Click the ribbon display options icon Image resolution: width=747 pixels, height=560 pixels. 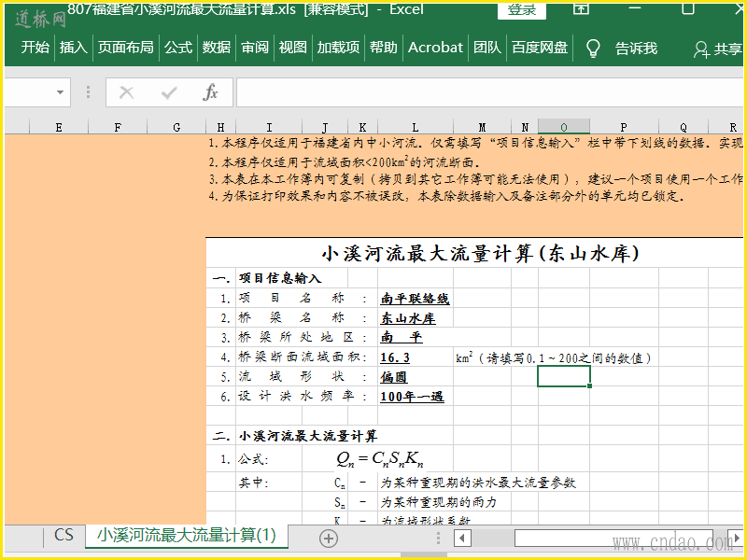[581, 8]
